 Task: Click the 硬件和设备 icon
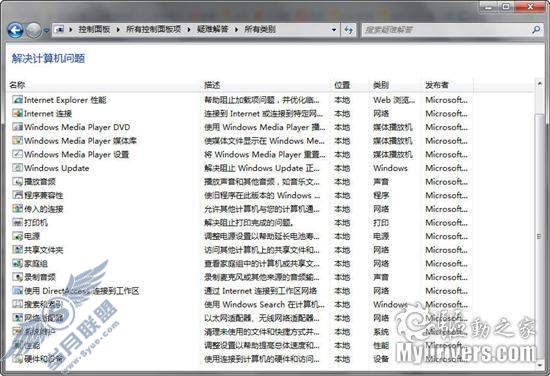click(x=17, y=359)
